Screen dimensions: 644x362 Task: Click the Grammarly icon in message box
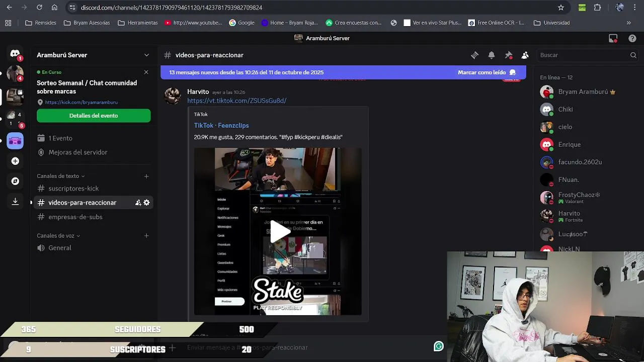439,346
